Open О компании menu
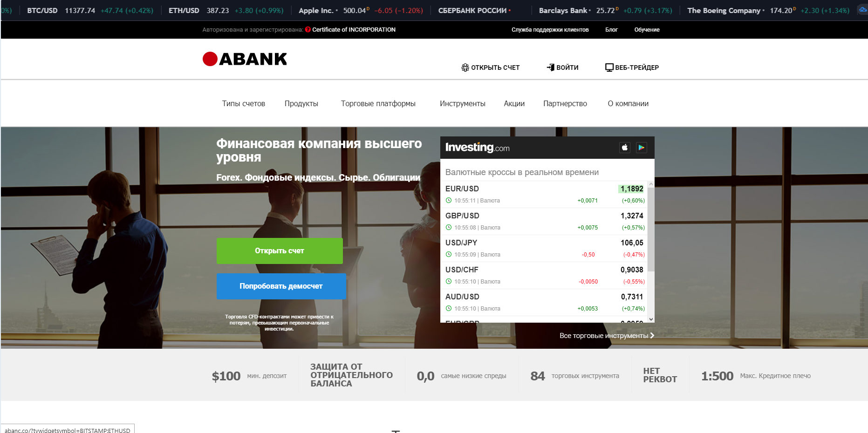This screenshot has width=868, height=433. [x=628, y=104]
